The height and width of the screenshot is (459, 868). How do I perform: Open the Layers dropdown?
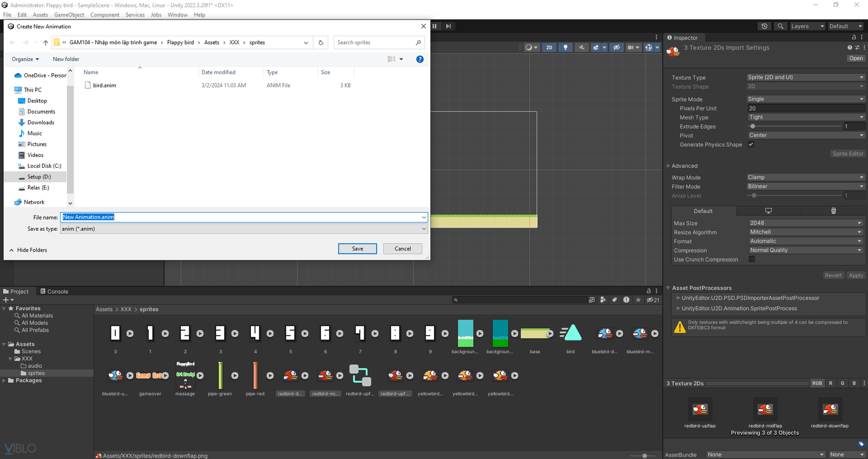[x=808, y=26]
